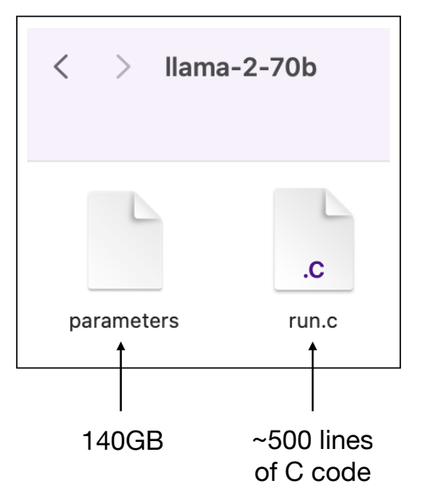Select the blank parameters file icon
The image size is (421, 504).
125,240
